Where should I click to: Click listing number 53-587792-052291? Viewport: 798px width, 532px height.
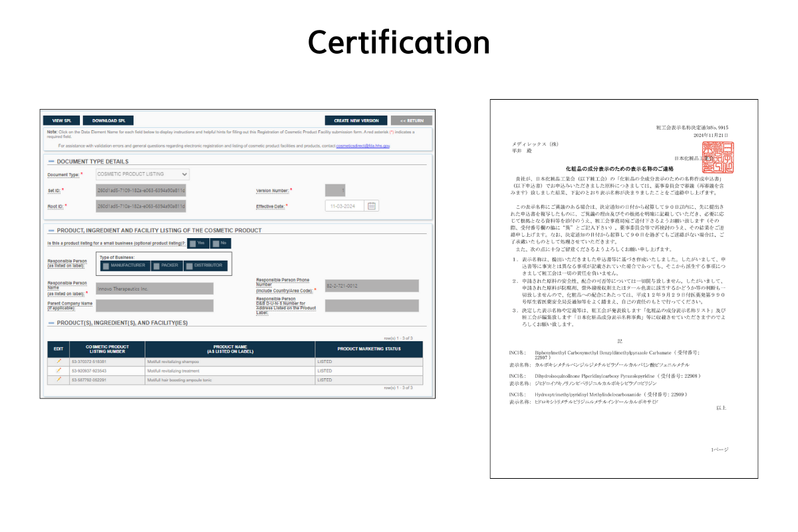tap(90, 380)
